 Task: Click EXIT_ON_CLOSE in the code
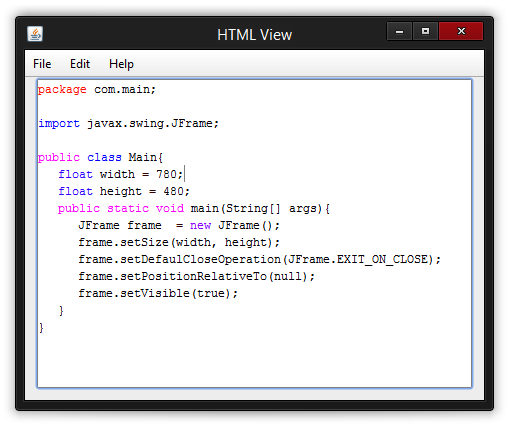coord(382,259)
